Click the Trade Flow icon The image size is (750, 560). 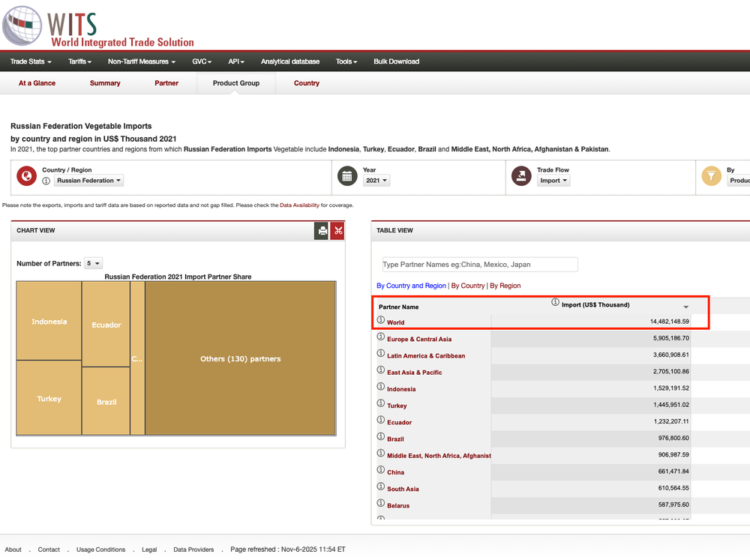tap(521, 177)
